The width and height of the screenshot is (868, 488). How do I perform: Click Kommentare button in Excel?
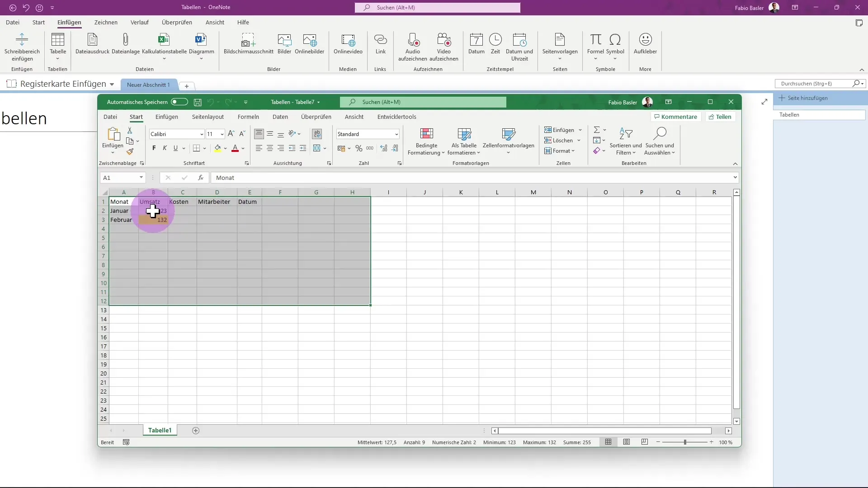pyautogui.click(x=676, y=117)
